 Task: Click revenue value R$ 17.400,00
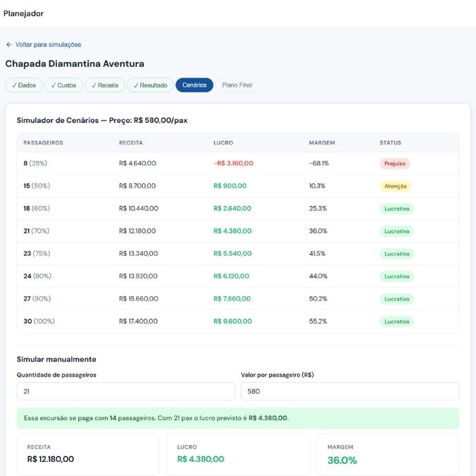138,321
